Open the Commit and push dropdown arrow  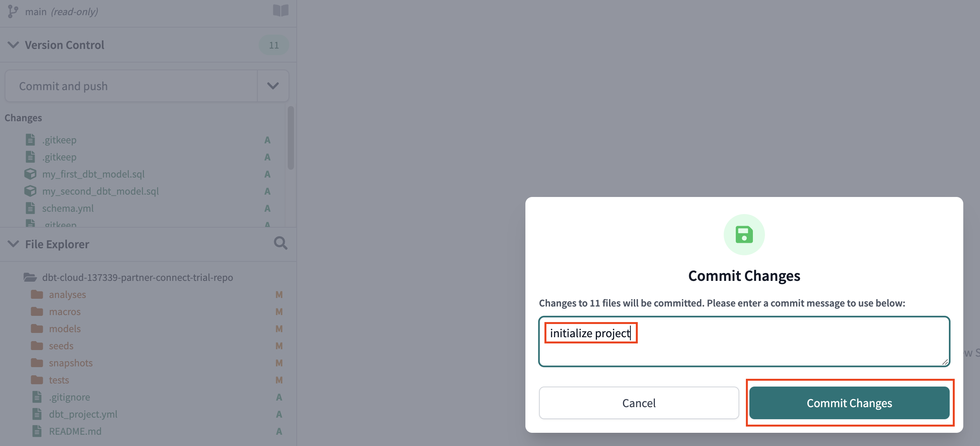click(273, 85)
